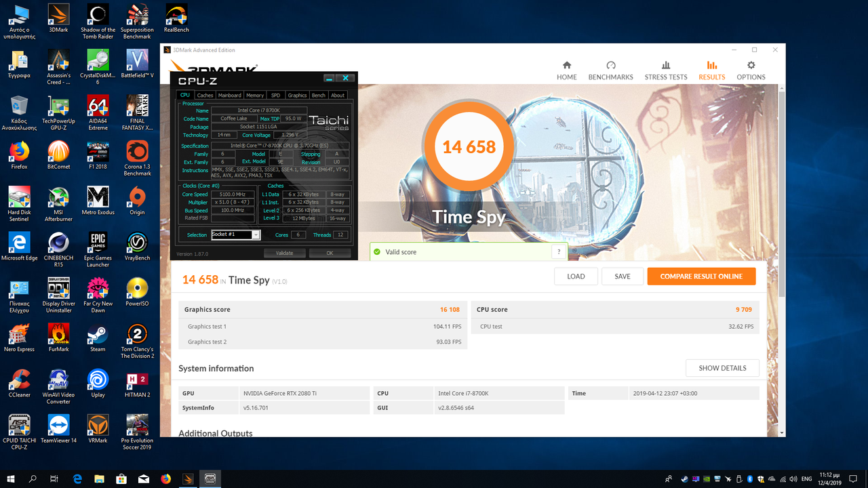Open Steam desktop icon
868x488 pixels.
(x=98, y=337)
